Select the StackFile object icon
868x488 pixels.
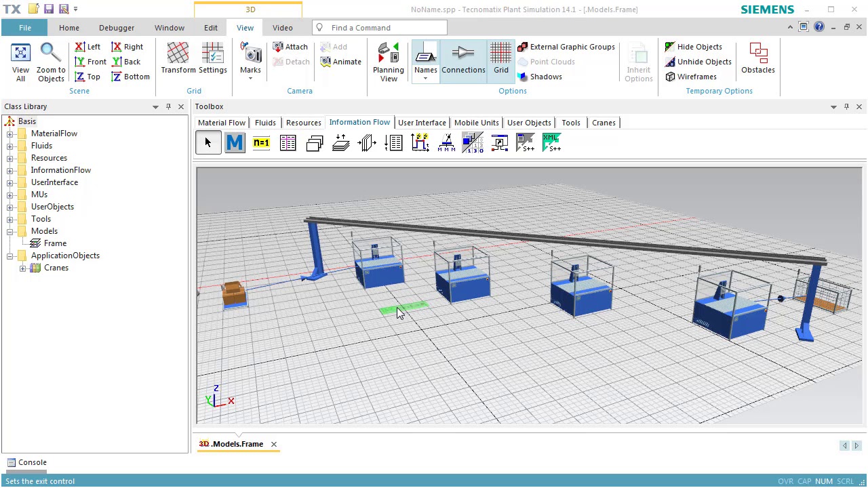point(340,143)
